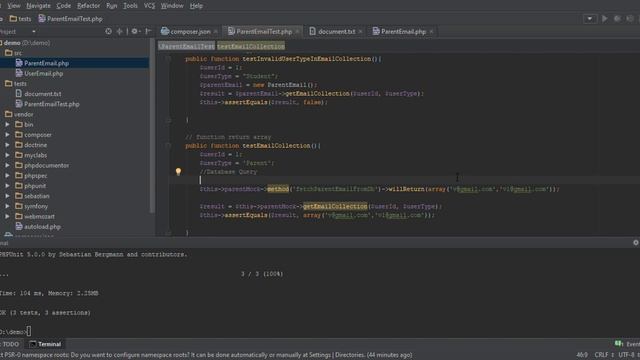Open the Terminal tool window tab
The image size is (640, 360).
(45, 344)
